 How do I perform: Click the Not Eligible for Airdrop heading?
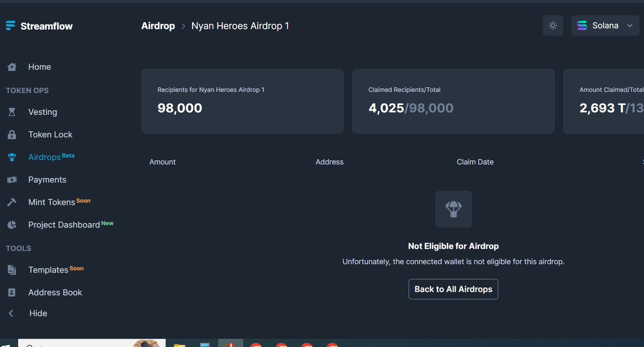point(453,246)
